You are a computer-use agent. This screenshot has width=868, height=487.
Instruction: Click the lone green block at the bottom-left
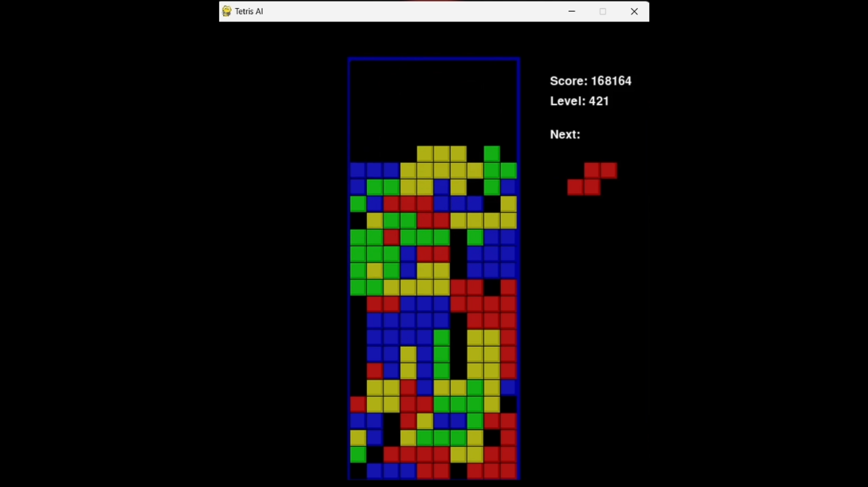point(357,455)
